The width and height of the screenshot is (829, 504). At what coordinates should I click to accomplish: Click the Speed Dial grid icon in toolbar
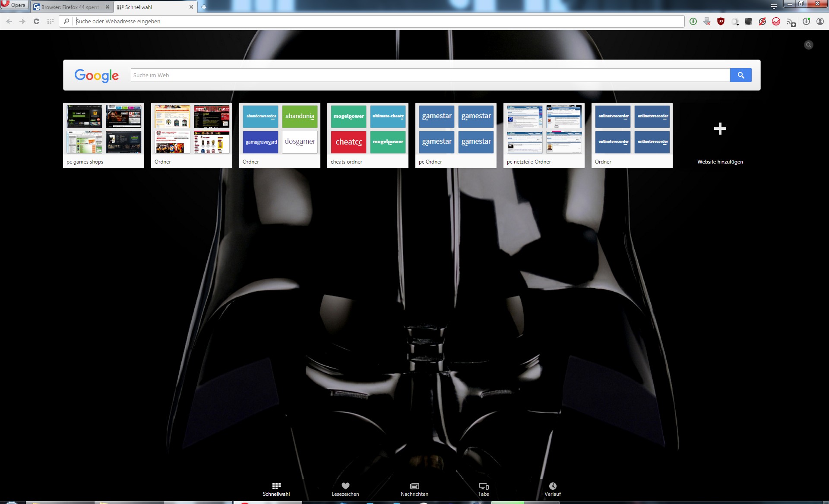(x=51, y=21)
